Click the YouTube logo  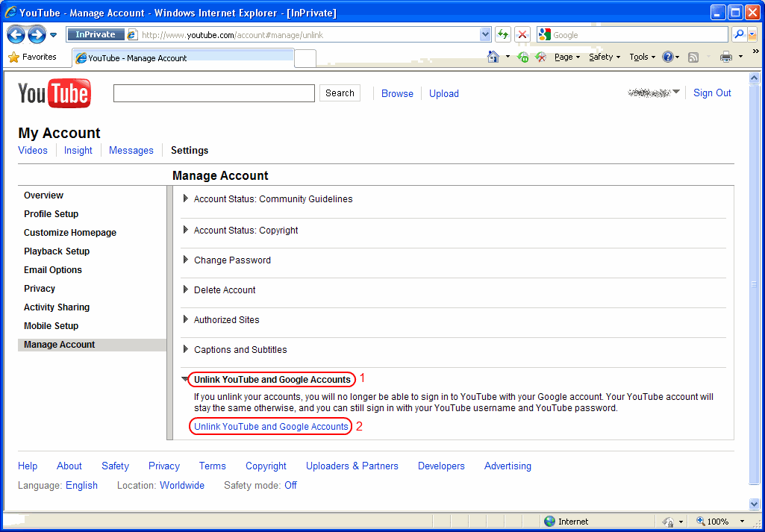click(x=54, y=93)
